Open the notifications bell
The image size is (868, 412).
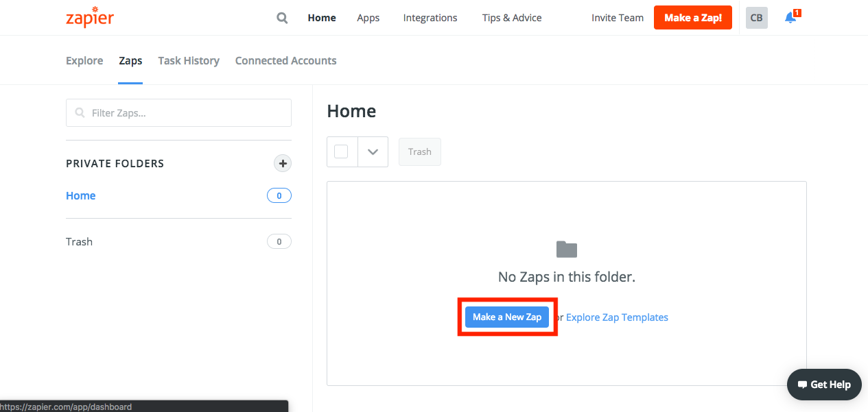[791, 18]
